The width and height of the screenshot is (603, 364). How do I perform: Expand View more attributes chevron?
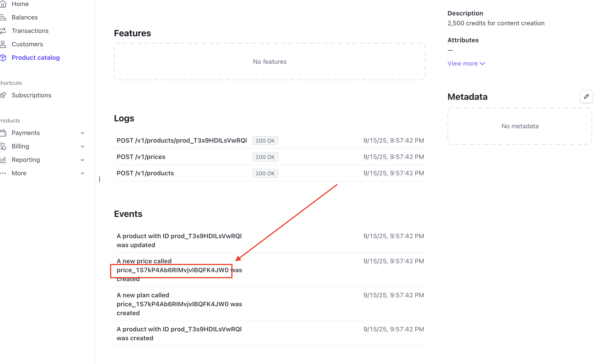[482, 64]
